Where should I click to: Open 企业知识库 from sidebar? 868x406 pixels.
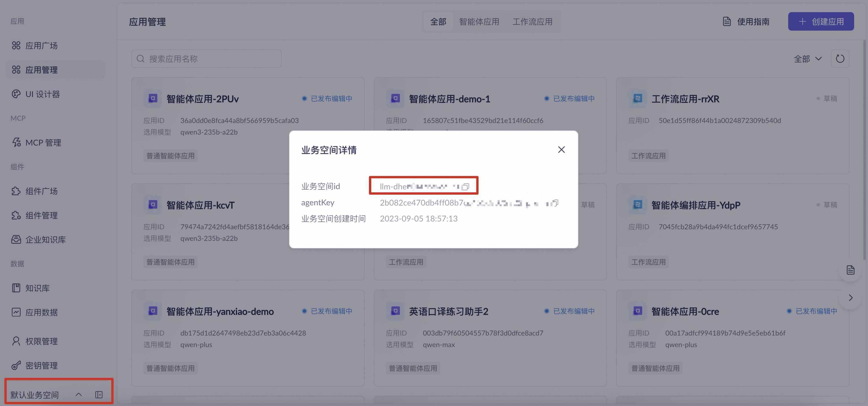[45, 240]
